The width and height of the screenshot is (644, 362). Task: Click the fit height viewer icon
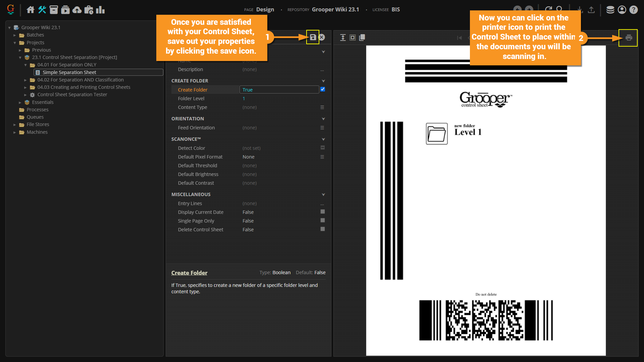(343, 38)
